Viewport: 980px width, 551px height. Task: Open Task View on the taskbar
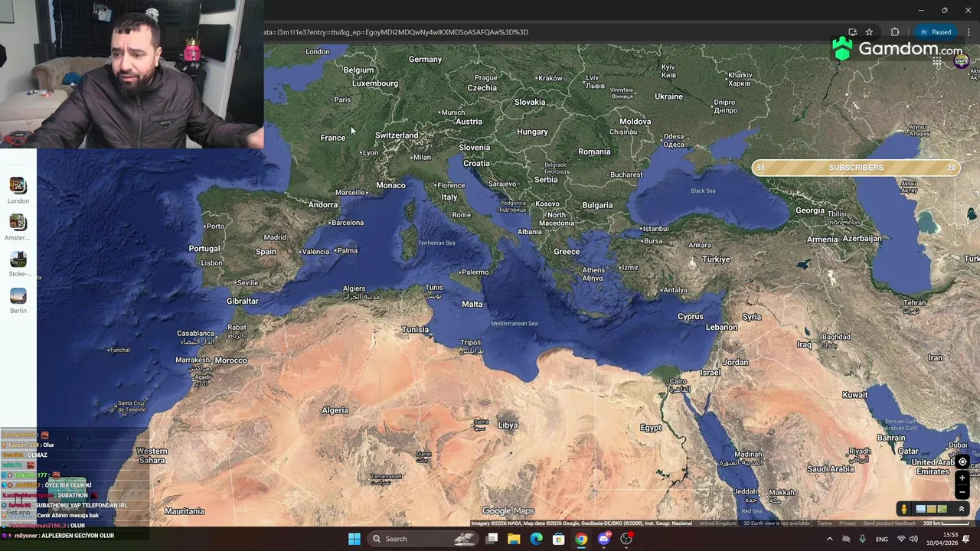pos(492,539)
